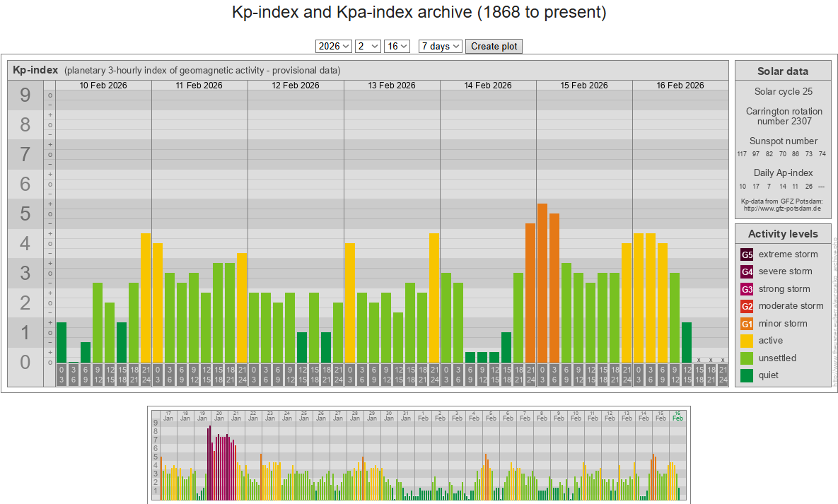838x504 pixels.
Task: Click the 16 Feb 2026 date header
Action: click(680, 86)
